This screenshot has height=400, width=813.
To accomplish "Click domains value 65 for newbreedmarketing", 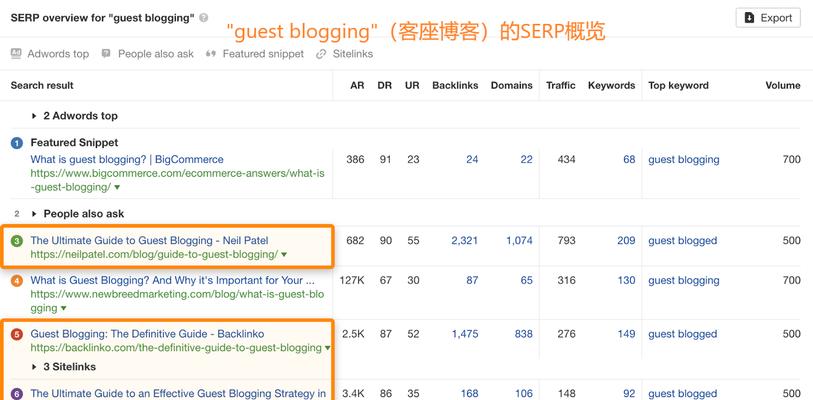I will tap(526, 280).
